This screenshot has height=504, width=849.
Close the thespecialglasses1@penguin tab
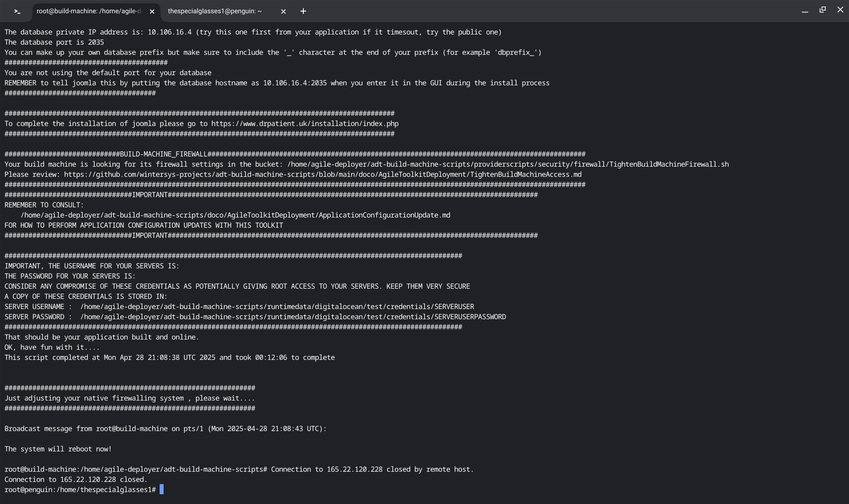click(283, 11)
